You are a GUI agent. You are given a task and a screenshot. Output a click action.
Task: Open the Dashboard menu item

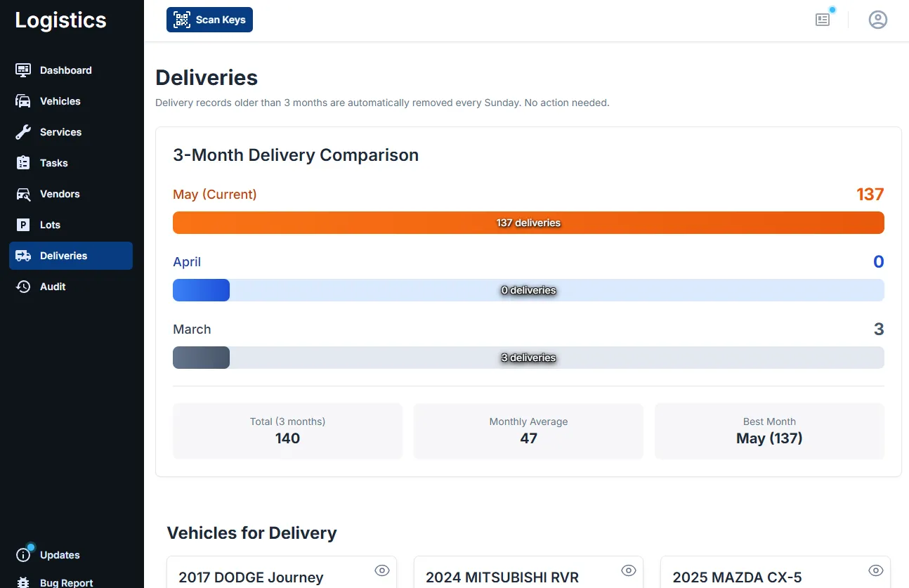71,70
